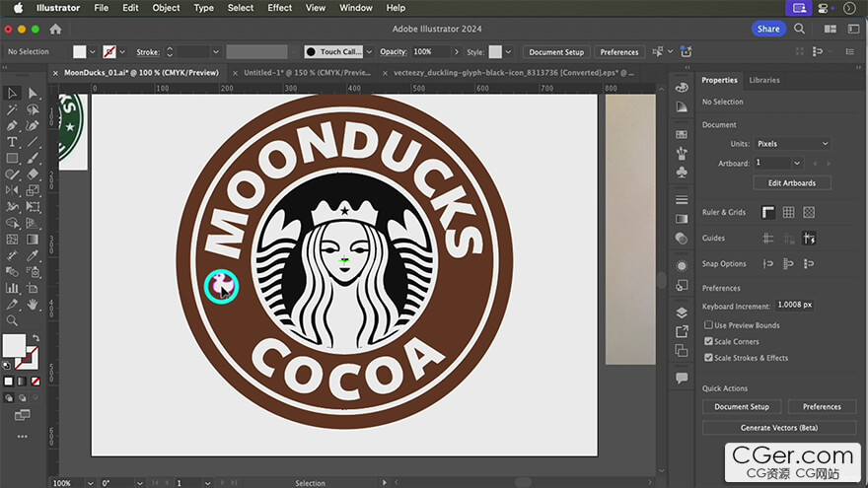The image size is (868, 488).
Task: Open the Arrange Documents icon
Action: (x=831, y=29)
